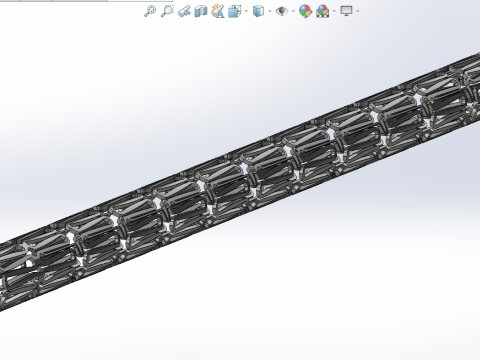Open the Apply Scene dropdown arrow

click(x=334, y=11)
